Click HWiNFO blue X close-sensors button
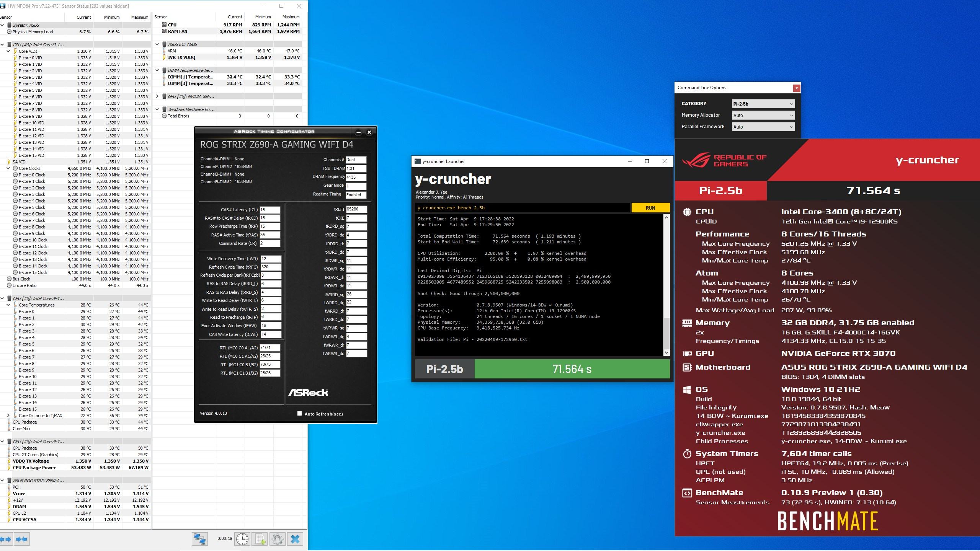The image size is (980, 551). (x=295, y=539)
